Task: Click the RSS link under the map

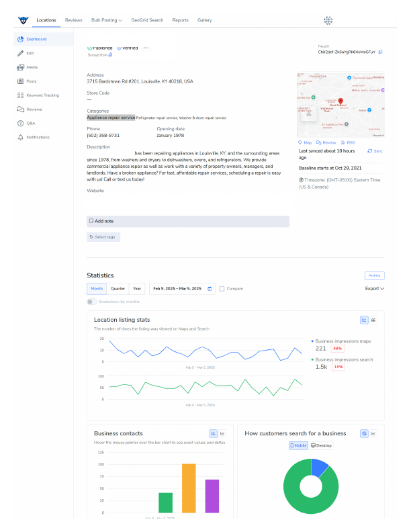Action: (348, 143)
